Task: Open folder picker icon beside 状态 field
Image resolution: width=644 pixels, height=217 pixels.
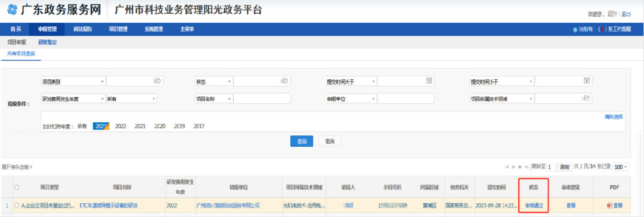Action: tap(284, 81)
